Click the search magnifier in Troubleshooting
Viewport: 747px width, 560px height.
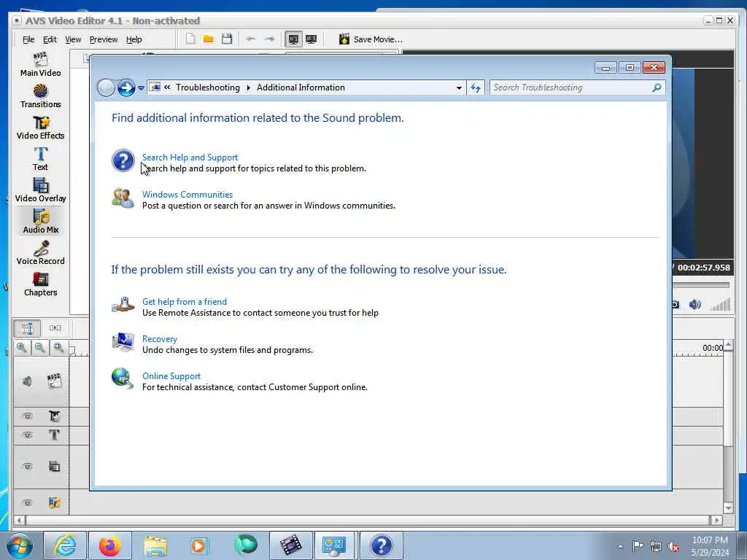657,87
